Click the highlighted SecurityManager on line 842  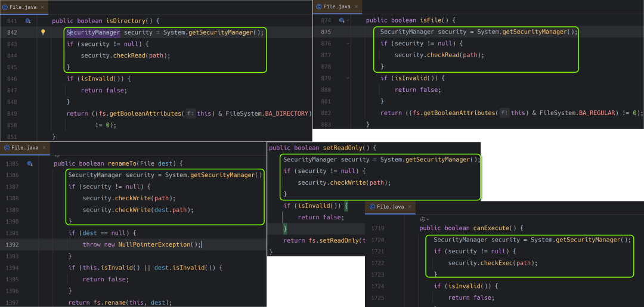coord(93,32)
